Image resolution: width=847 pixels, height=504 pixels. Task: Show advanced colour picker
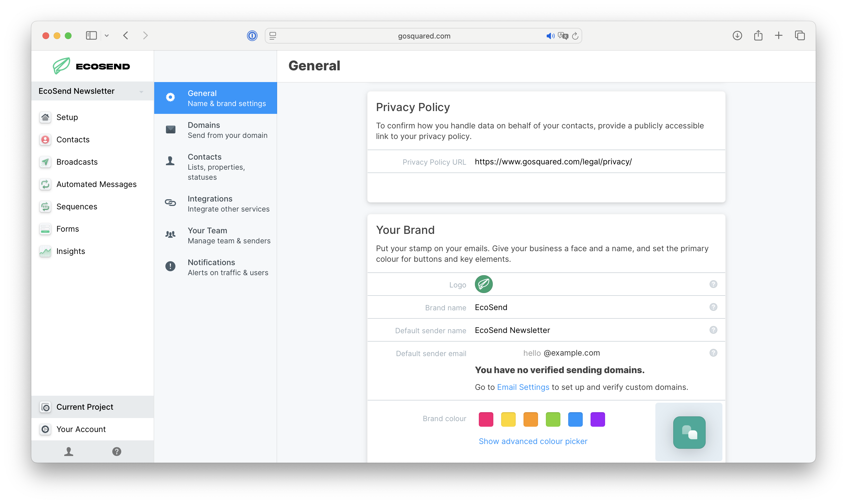click(x=533, y=441)
